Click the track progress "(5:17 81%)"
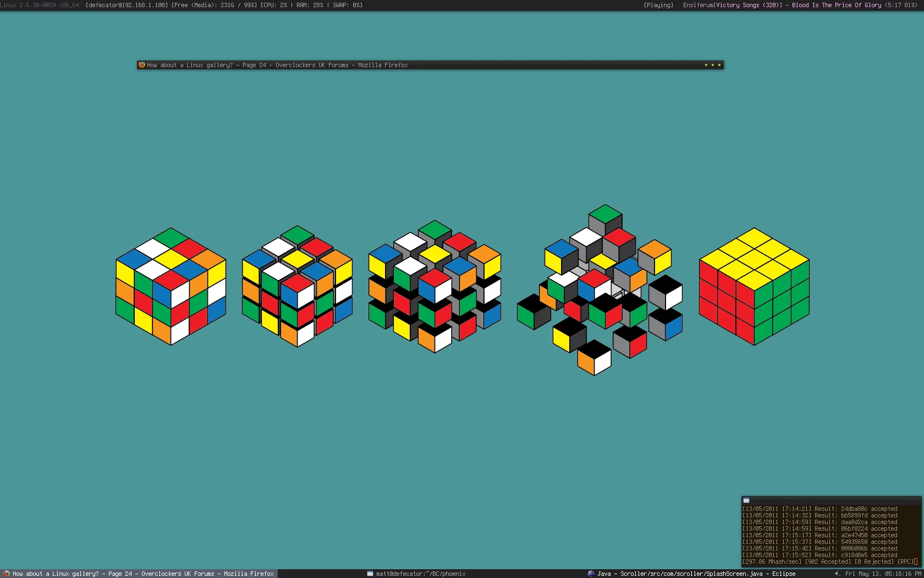The height and width of the screenshot is (578, 924). click(901, 5)
